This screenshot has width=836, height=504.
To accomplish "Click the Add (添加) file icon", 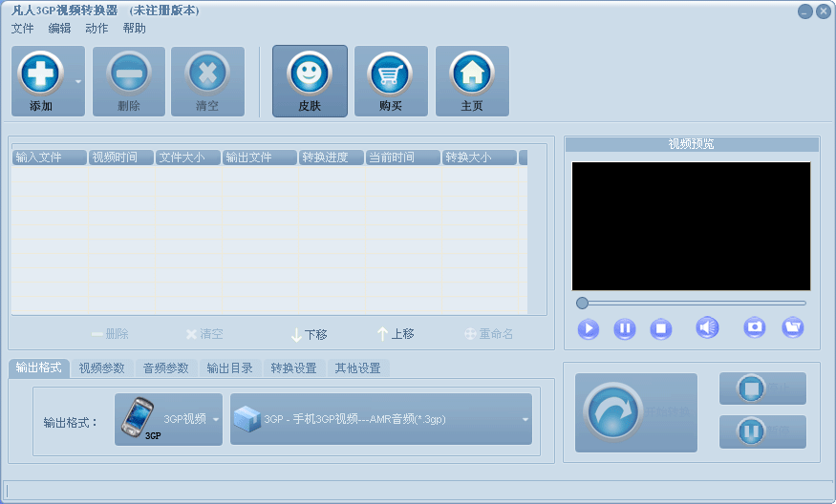I will pos(41,74).
